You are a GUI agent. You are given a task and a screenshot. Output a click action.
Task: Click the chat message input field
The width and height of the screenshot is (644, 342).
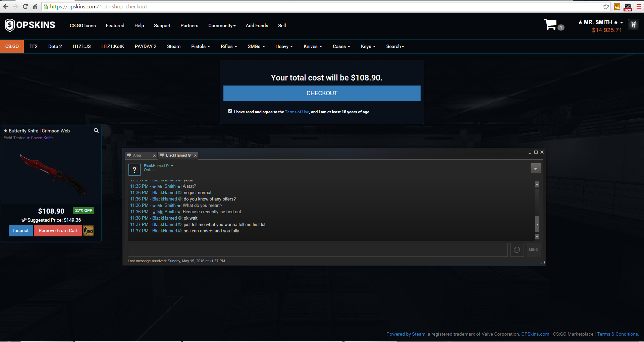point(318,250)
